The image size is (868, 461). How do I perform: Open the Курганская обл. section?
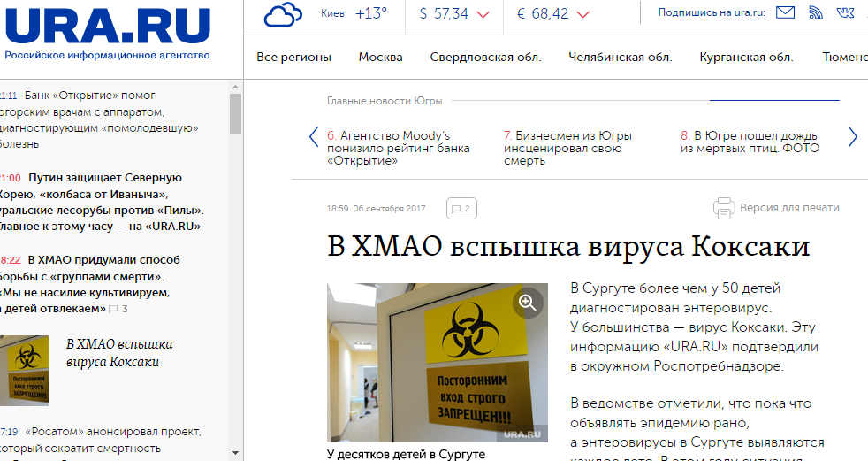[x=746, y=57]
